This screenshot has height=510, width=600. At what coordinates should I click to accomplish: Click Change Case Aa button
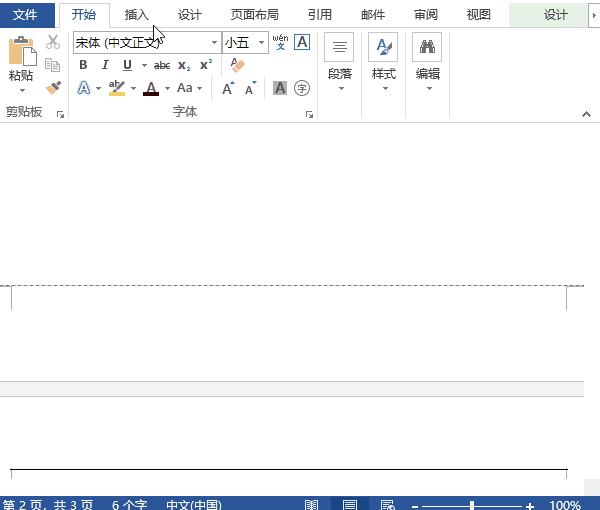point(184,88)
